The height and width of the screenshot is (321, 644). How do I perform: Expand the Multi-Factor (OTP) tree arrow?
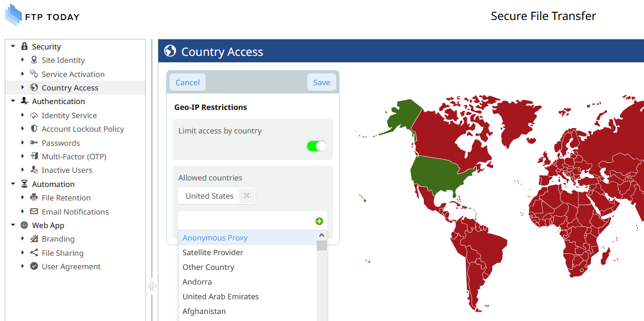pos(23,156)
